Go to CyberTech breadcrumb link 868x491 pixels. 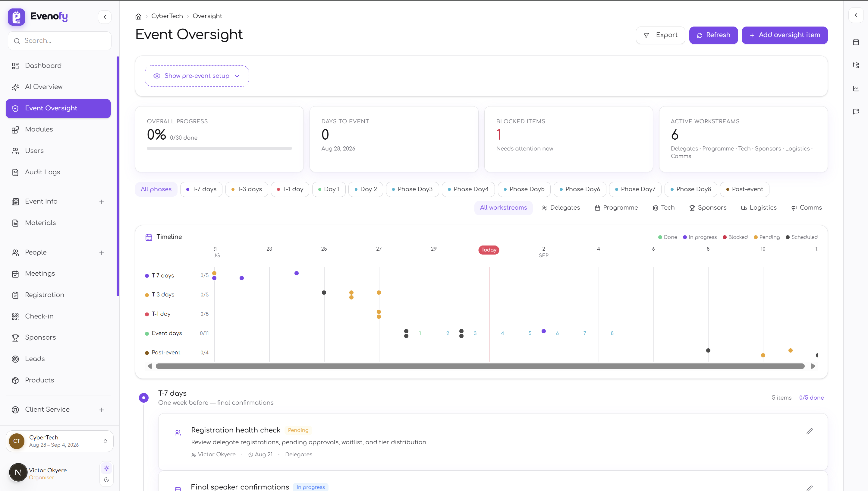[x=167, y=16]
